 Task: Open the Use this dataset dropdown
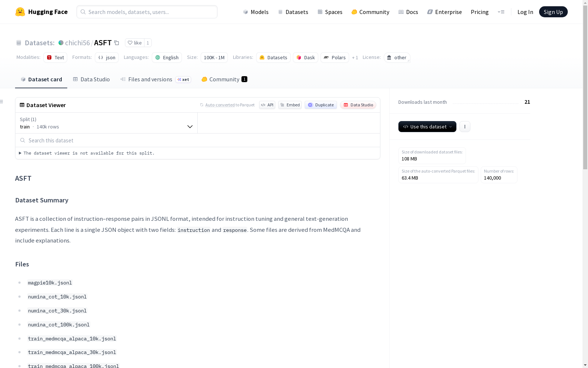pyautogui.click(x=427, y=127)
